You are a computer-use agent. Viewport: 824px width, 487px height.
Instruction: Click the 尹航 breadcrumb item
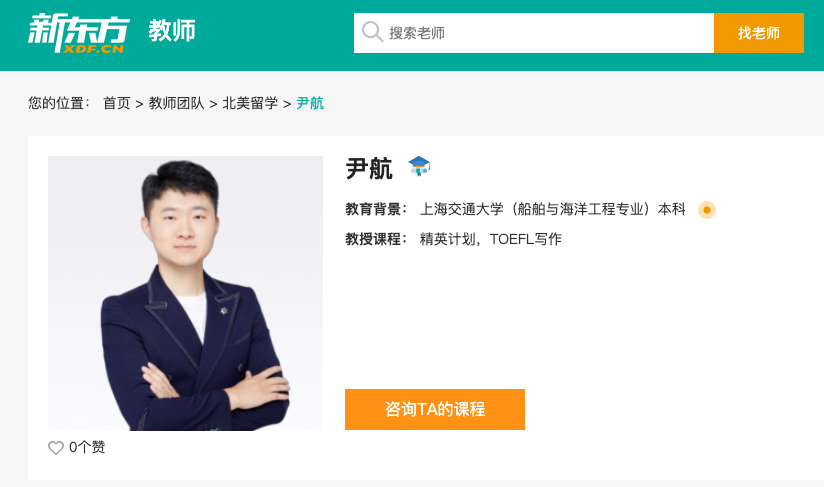tap(310, 103)
